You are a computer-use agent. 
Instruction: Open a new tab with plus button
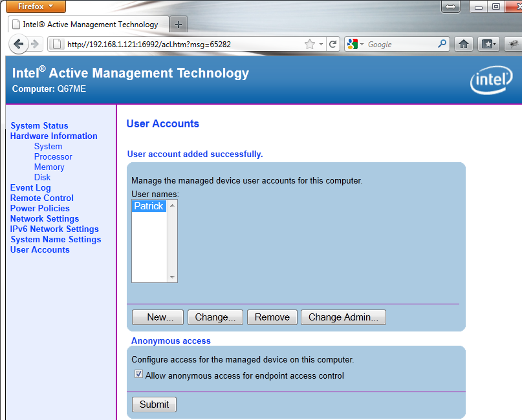point(179,25)
